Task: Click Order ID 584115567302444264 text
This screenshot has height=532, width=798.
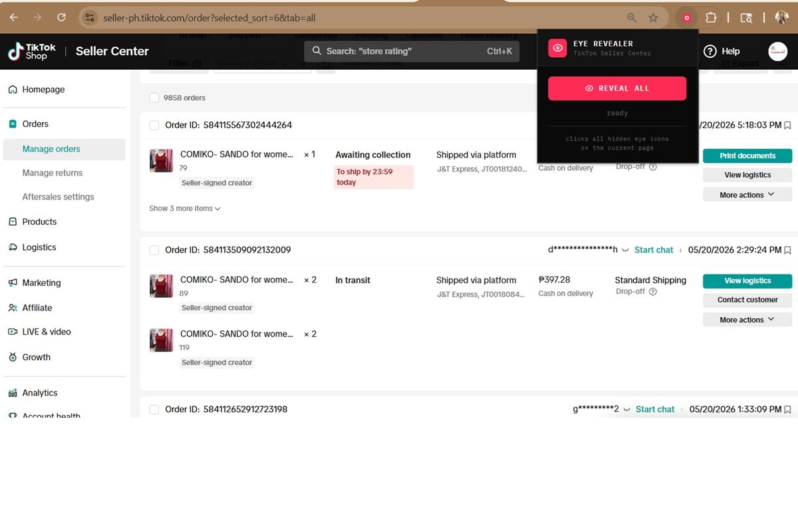Action: coord(228,125)
